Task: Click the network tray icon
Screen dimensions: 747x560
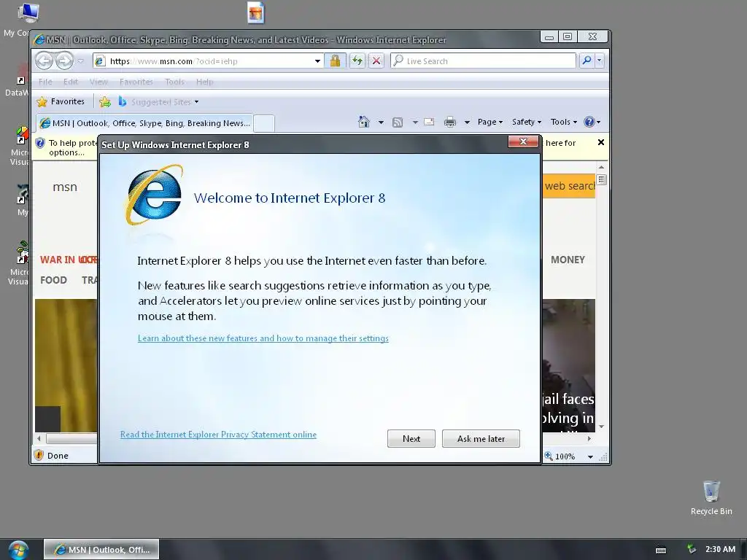Action: point(692,549)
